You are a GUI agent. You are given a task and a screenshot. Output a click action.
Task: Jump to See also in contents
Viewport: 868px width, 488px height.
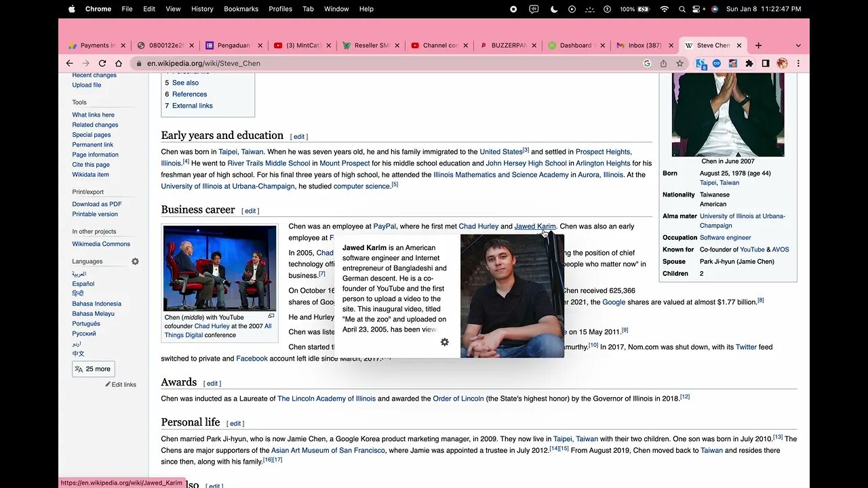185,83
